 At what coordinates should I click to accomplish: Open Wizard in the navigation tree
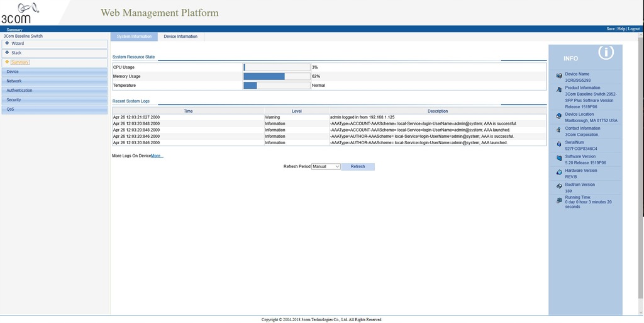(18, 43)
